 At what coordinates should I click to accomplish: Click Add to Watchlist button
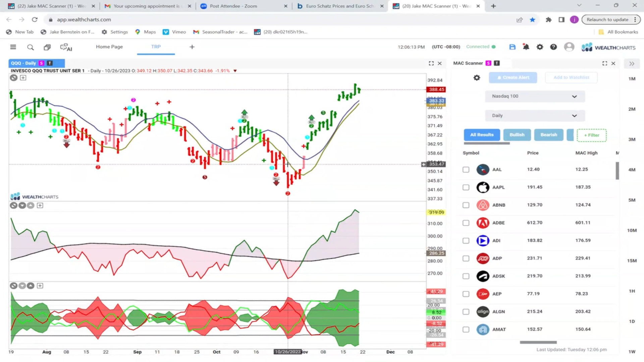571,78
